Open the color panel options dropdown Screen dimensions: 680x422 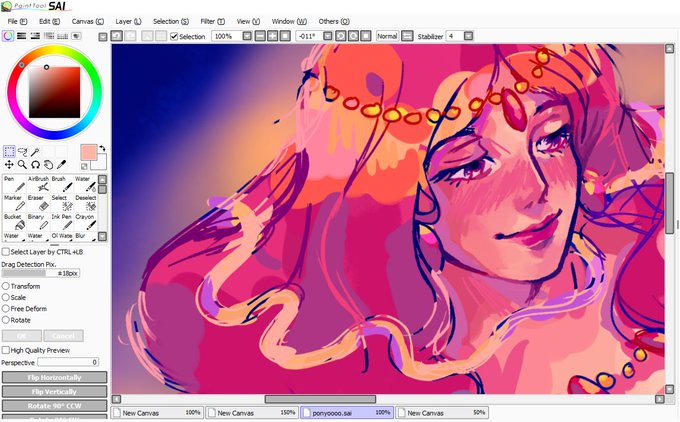(x=103, y=37)
